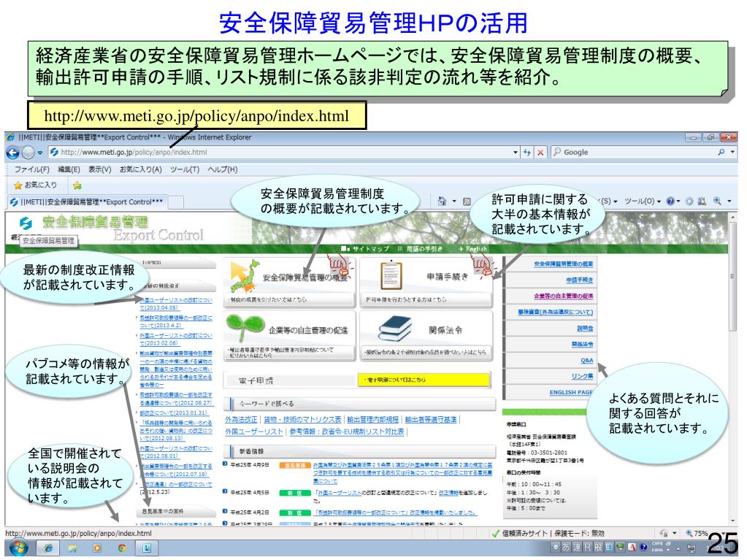Screen dimensions: 747x560
Task: Open 参考情報:政省令-EU規制リスト対比表 link
Action: click(347, 431)
